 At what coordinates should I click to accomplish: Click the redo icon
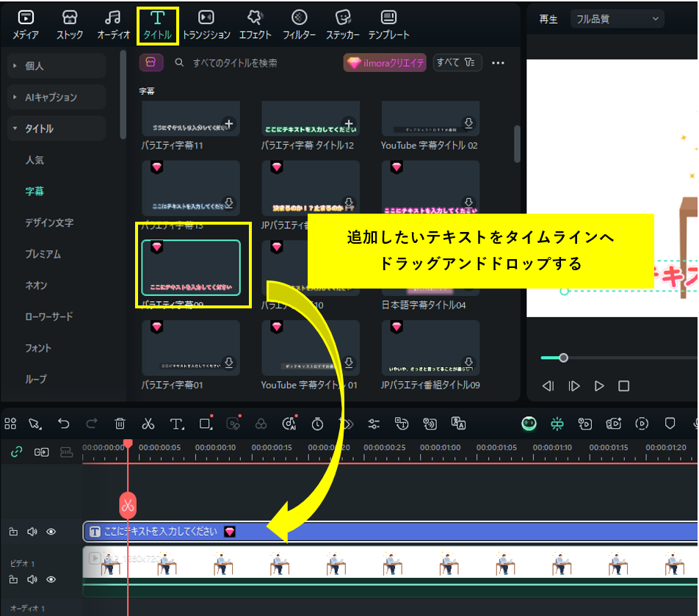(92, 424)
